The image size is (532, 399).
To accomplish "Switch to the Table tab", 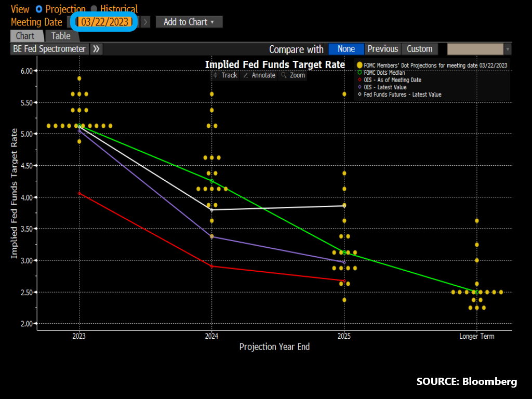I will (61, 36).
